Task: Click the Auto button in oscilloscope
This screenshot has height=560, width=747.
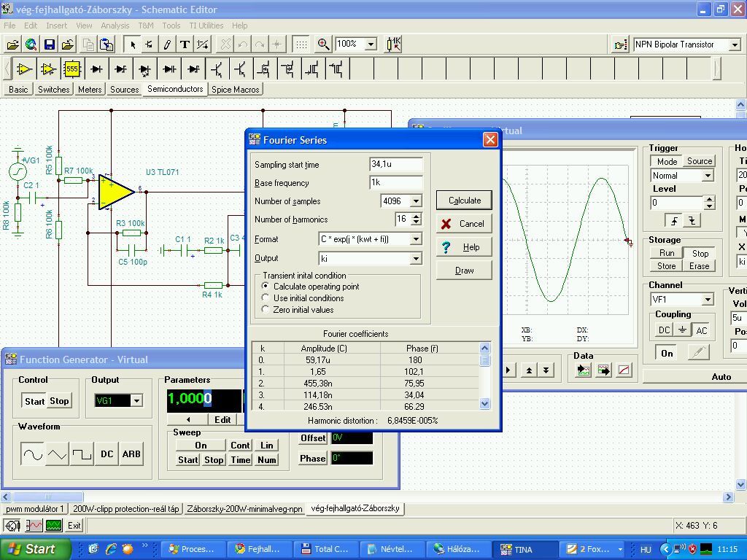Action: 721,377
